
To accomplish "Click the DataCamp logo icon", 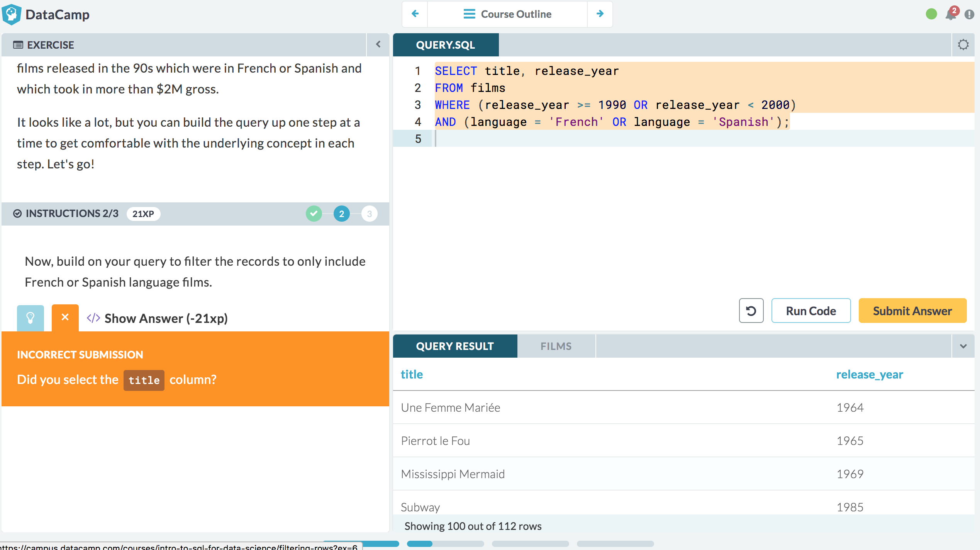I will 12,15.
